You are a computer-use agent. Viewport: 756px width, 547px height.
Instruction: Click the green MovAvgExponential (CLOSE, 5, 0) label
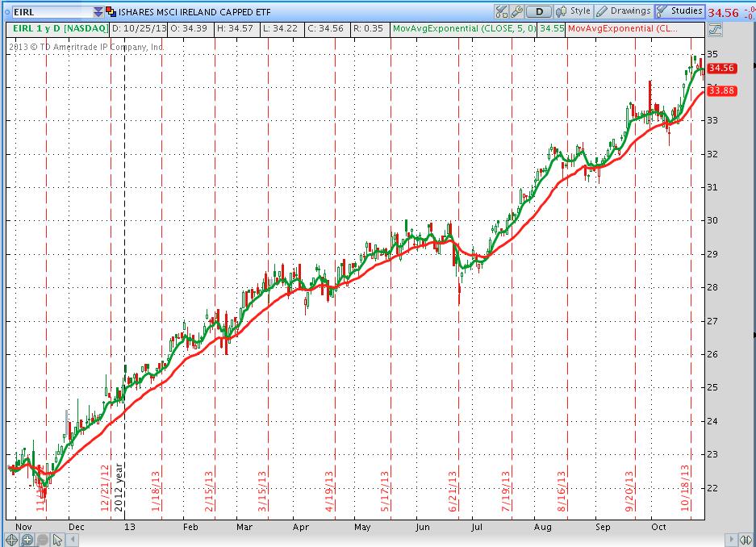(464, 28)
